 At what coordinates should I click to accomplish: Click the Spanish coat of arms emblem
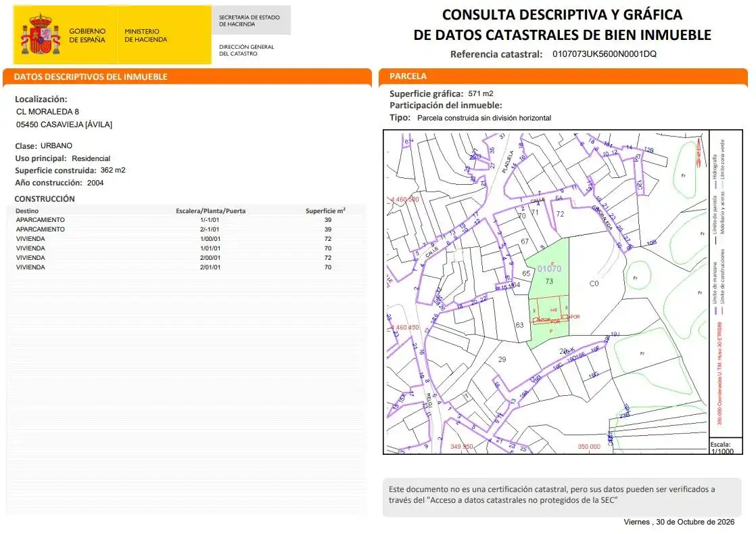41,35
